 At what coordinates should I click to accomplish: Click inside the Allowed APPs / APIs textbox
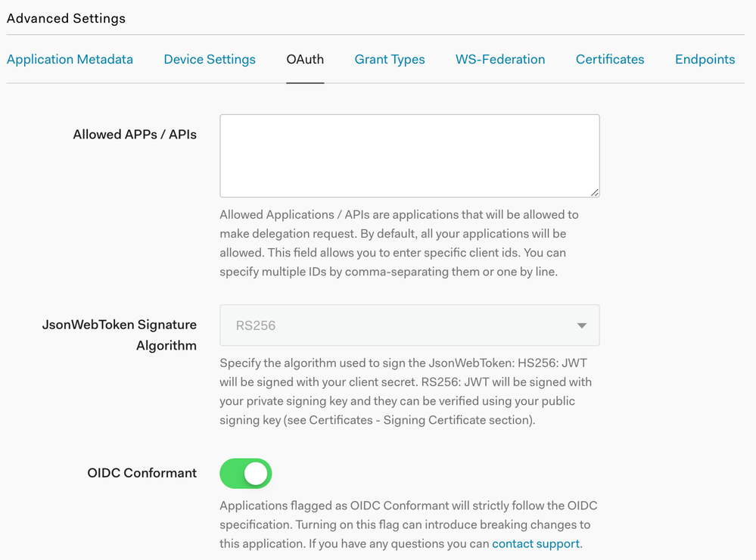409,155
